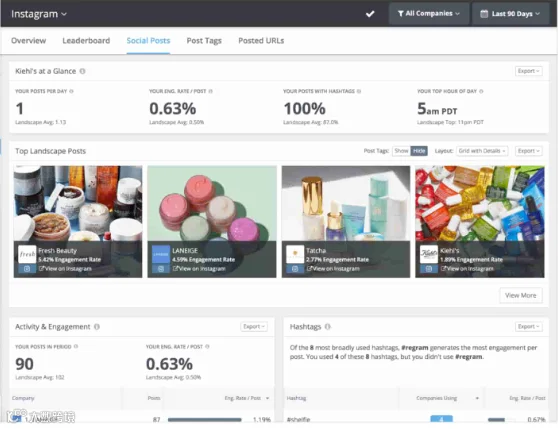558x429 pixels.
Task: Click info icon beside Your Top Hour of Day
Action: tap(481, 91)
